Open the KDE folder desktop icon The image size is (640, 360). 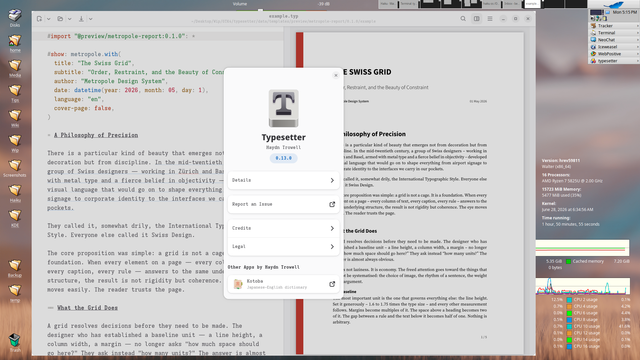coord(15,218)
